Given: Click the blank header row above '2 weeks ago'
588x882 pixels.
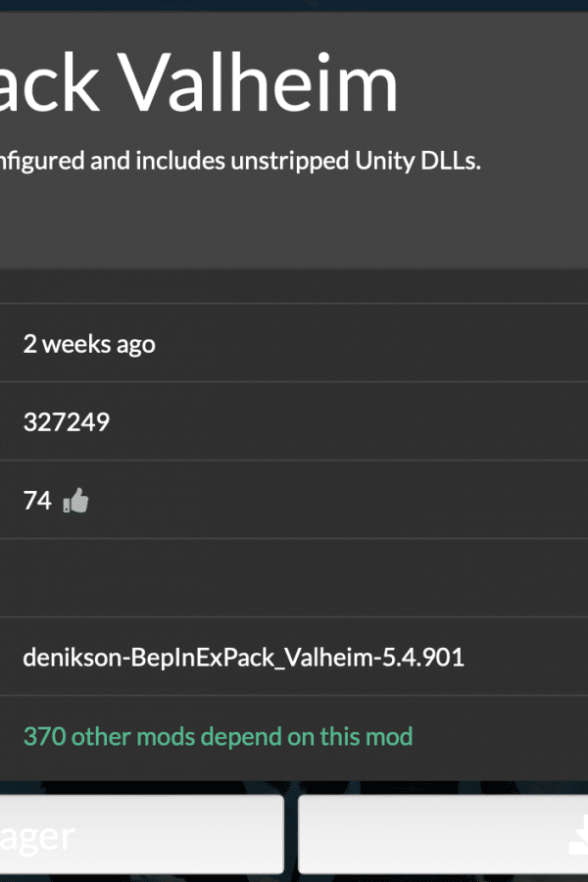Looking at the screenshot, I should point(294,286).
